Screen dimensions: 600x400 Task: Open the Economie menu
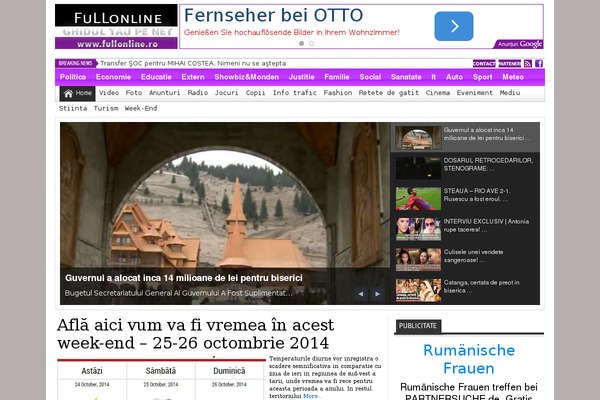click(x=113, y=77)
